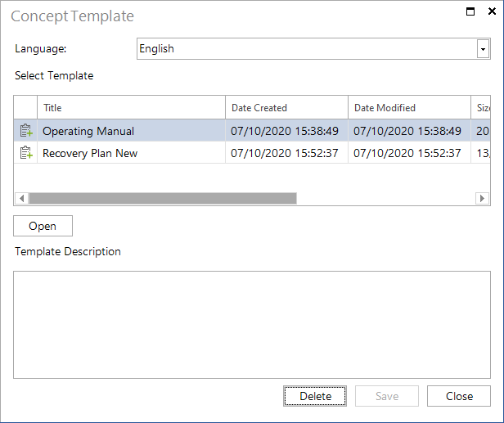504x423 pixels.
Task: Select the Recovery Plan New row title
Action: (90, 153)
